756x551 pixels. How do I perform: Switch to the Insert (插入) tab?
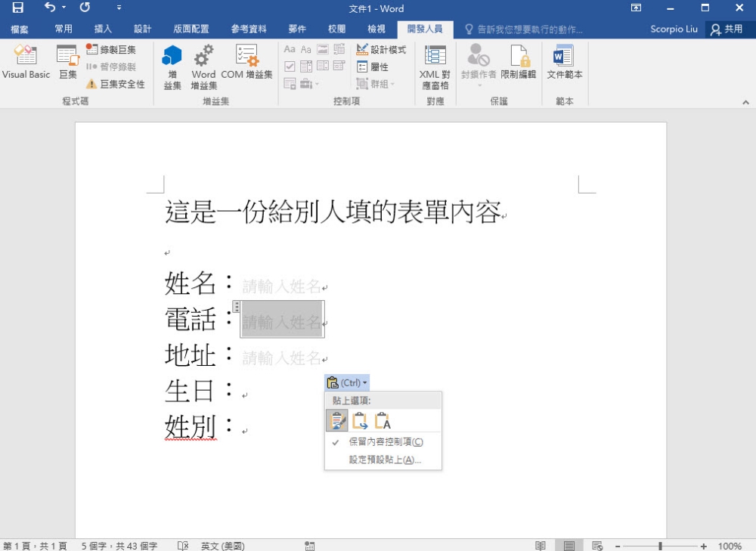103,29
